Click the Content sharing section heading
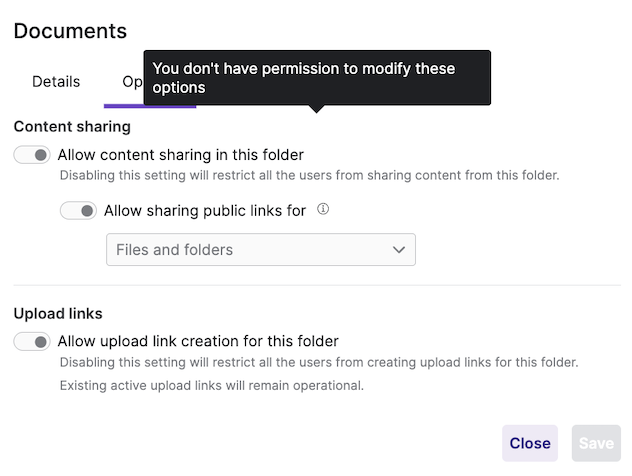632x476 pixels. (x=72, y=127)
